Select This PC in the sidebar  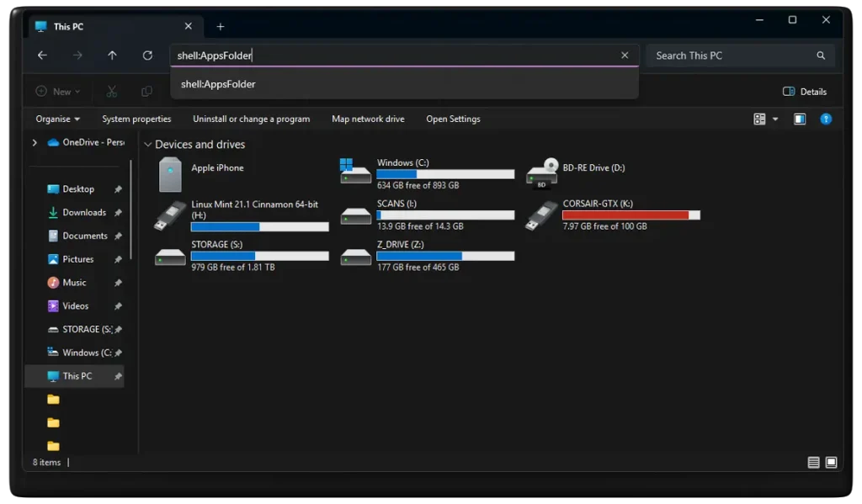75,376
